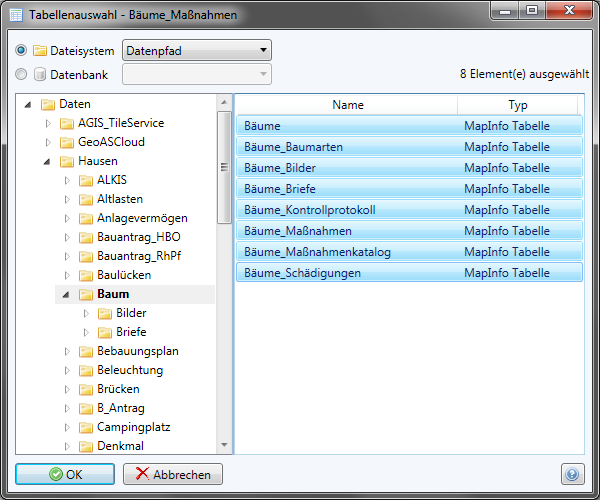Click the Bilder subfolder icon
The height and width of the screenshot is (500, 600).
104,313
